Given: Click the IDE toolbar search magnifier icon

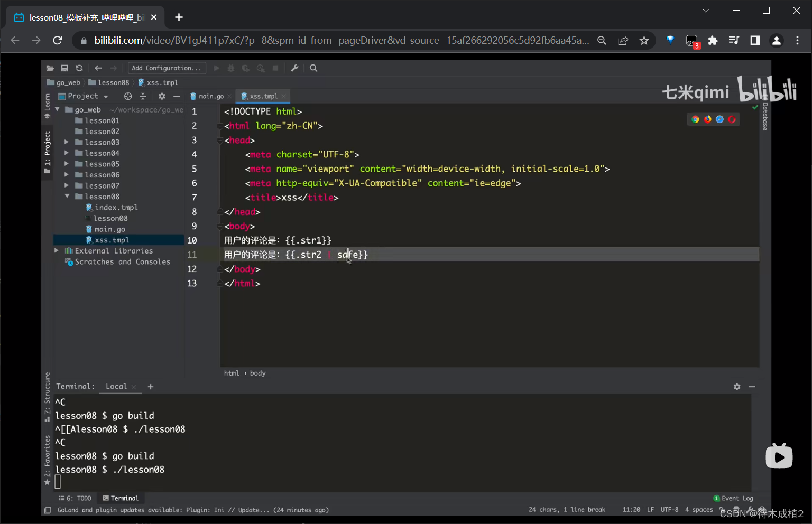Looking at the screenshot, I should click(313, 68).
